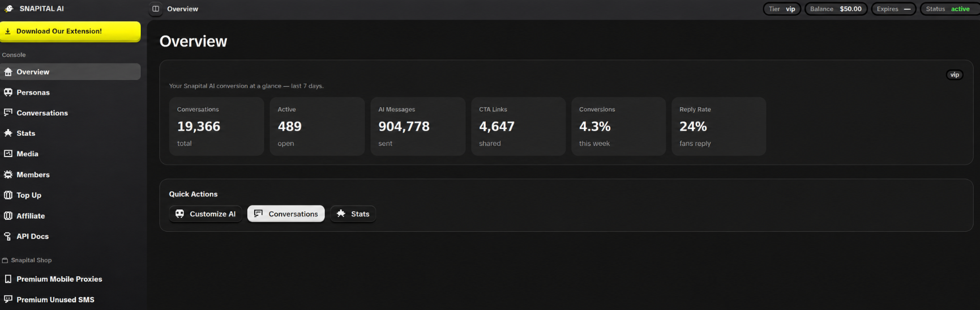Click the vip badge in the overview card
The width and height of the screenshot is (980, 310).
[x=955, y=75]
